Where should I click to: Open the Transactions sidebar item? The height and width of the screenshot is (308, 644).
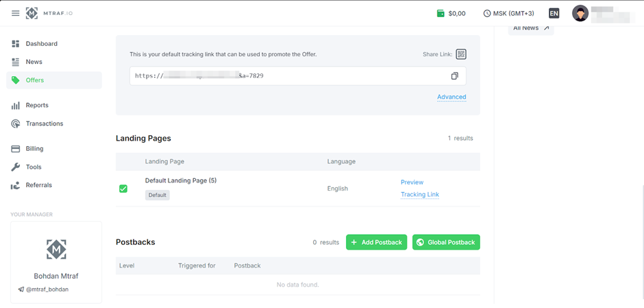(44, 123)
